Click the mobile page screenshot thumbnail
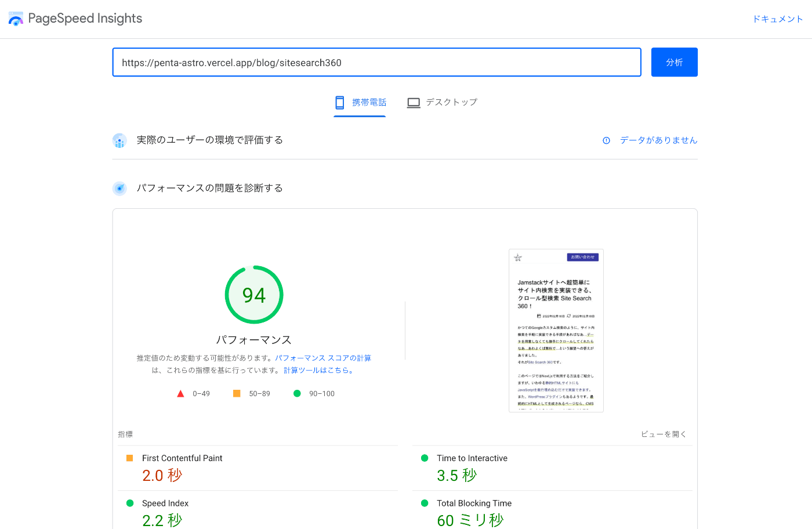Screen dimensions: 812x529 [x=556, y=331]
